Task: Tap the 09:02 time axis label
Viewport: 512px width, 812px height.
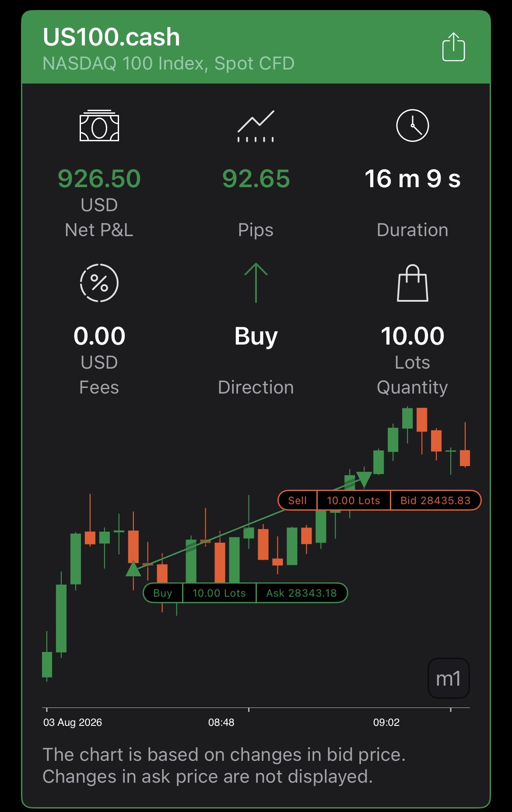Action: click(386, 722)
